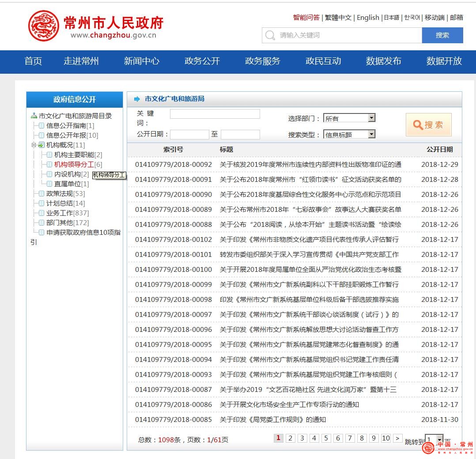Image resolution: width=476 pixels, height=459 pixels.
Task: Collapse the 机构概况 tree node
Action: (34, 145)
